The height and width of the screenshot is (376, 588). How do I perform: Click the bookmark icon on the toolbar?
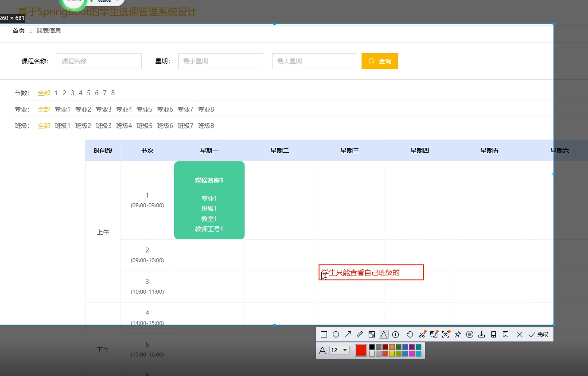(505, 334)
